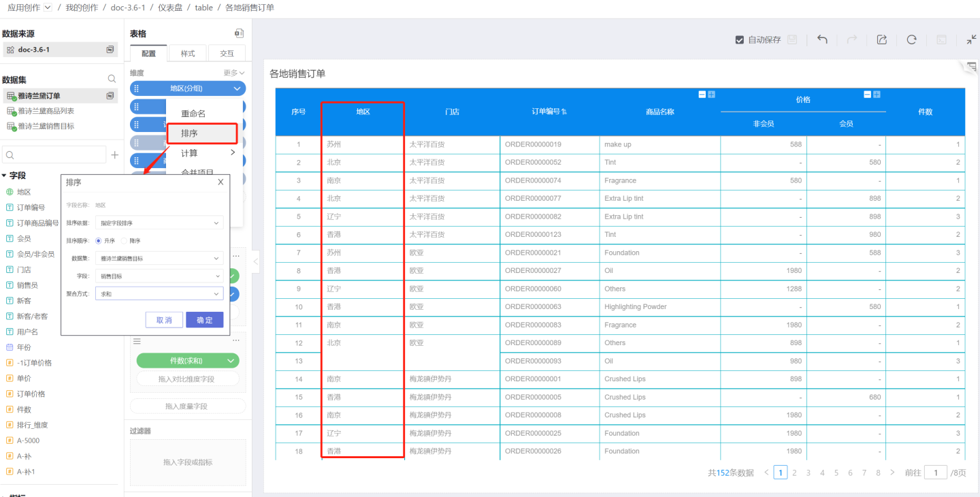Click the Excel export icon beside 表格

click(239, 33)
